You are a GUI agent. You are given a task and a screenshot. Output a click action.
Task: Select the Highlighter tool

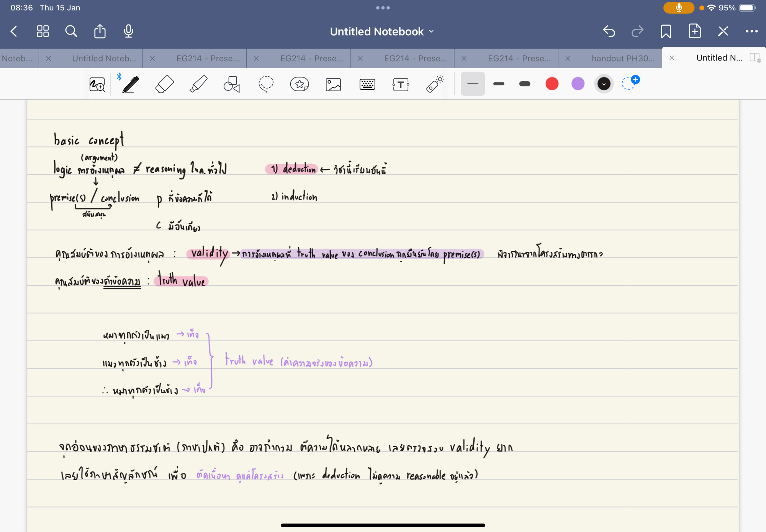coord(198,84)
